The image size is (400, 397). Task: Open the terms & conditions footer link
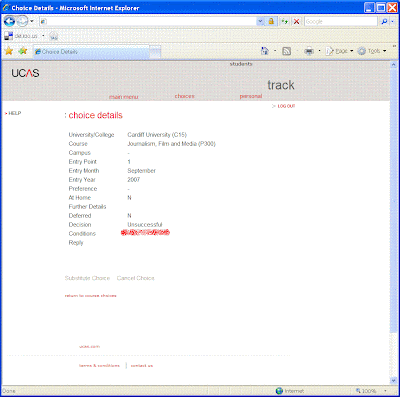coord(99,366)
